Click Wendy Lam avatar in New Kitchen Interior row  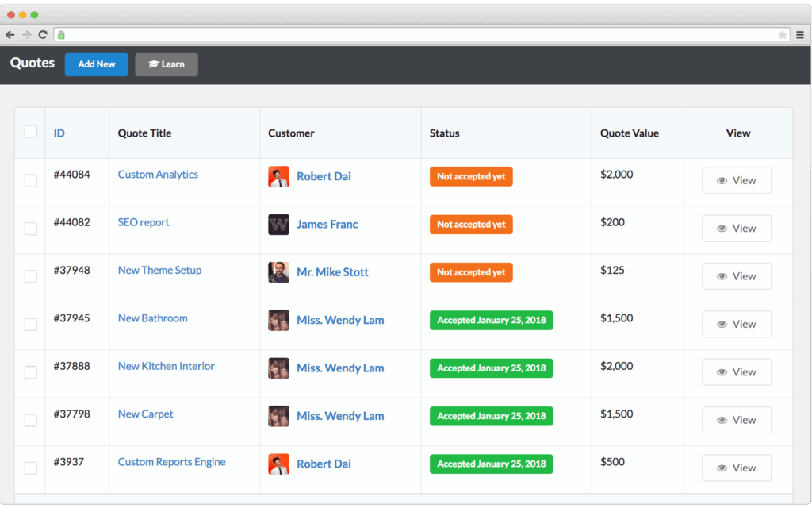pyautogui.click(x=278, y=368)
